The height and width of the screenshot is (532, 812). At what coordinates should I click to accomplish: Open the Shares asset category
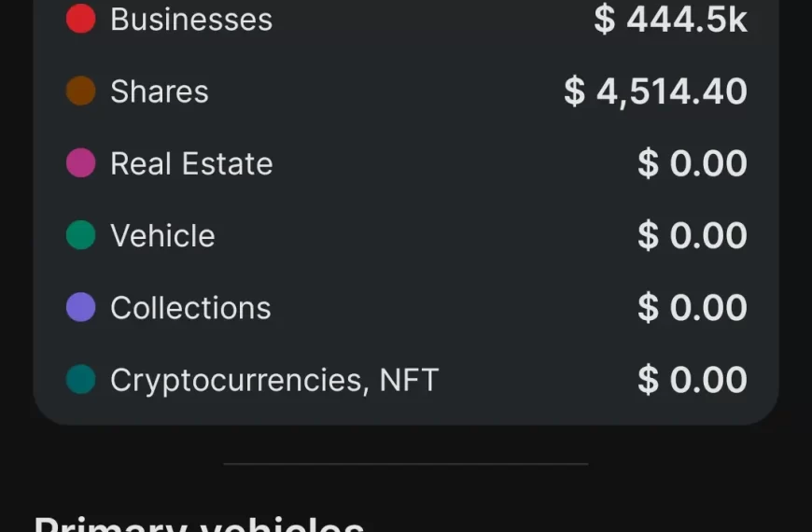click(x=160, y=91)
